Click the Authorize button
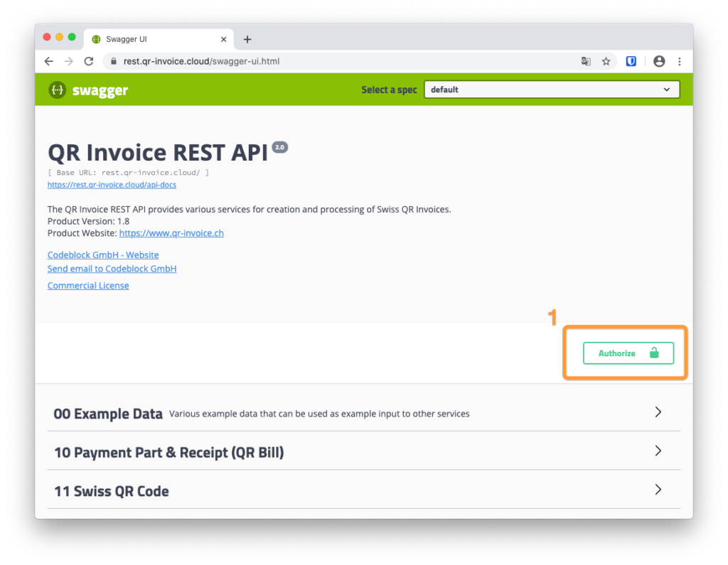The height and width of the screenshot is (565, 728). [628, 353]
